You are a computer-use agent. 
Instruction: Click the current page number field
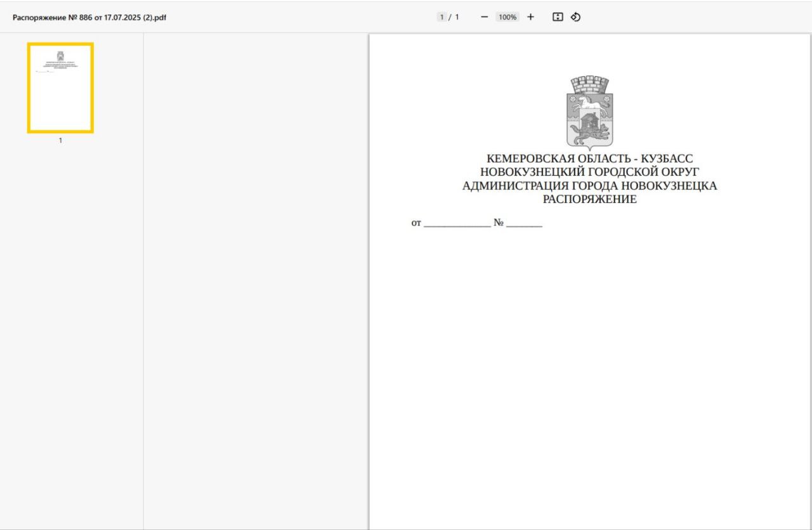(441, 17)
